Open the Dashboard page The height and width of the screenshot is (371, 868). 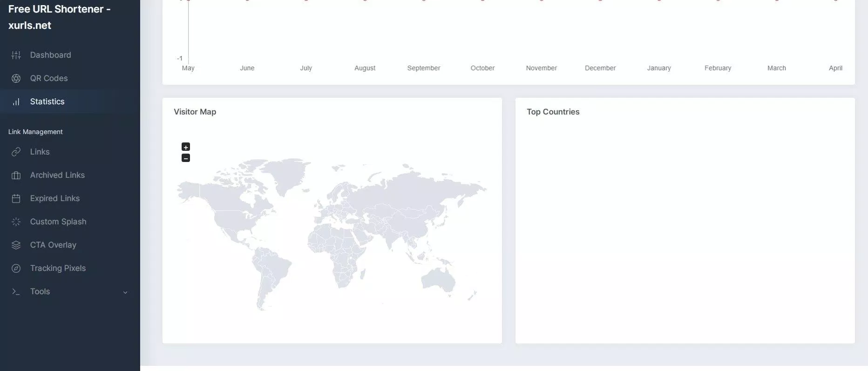point(50,55)
